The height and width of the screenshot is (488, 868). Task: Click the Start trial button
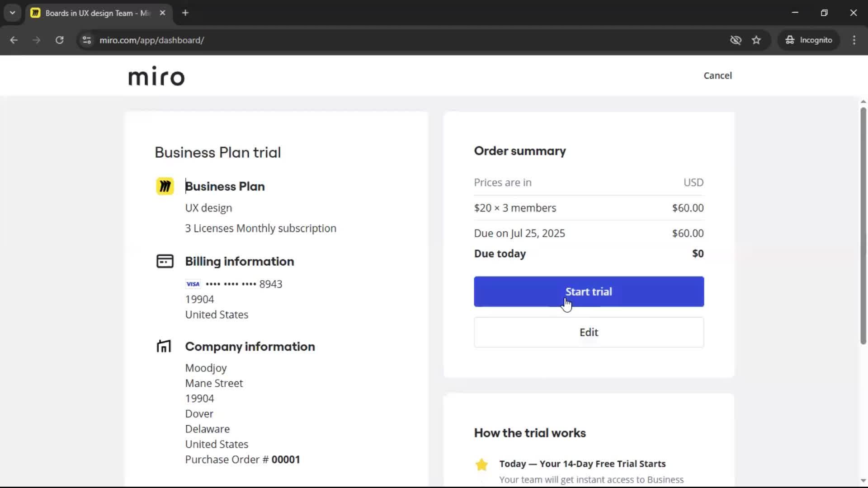(589, 291)
